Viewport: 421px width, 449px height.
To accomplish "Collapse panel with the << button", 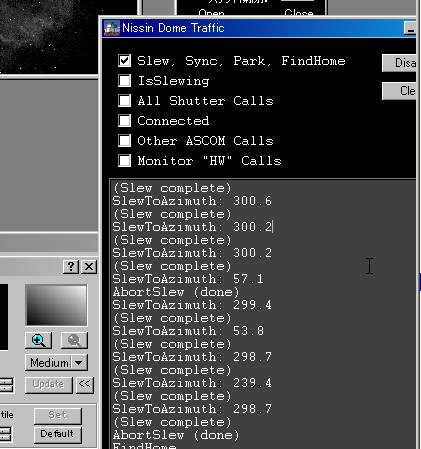I will (85, 385).
